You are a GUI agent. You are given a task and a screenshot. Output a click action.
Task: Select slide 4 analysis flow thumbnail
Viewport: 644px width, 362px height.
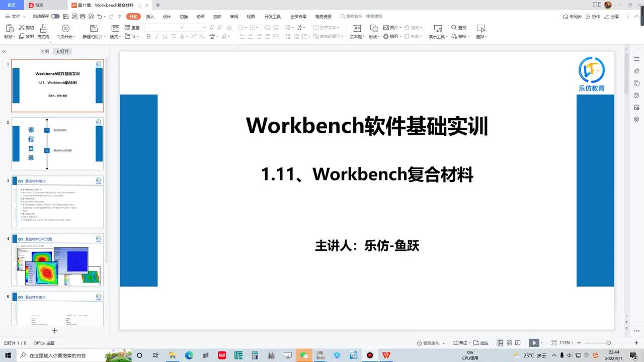pos(57,260)
